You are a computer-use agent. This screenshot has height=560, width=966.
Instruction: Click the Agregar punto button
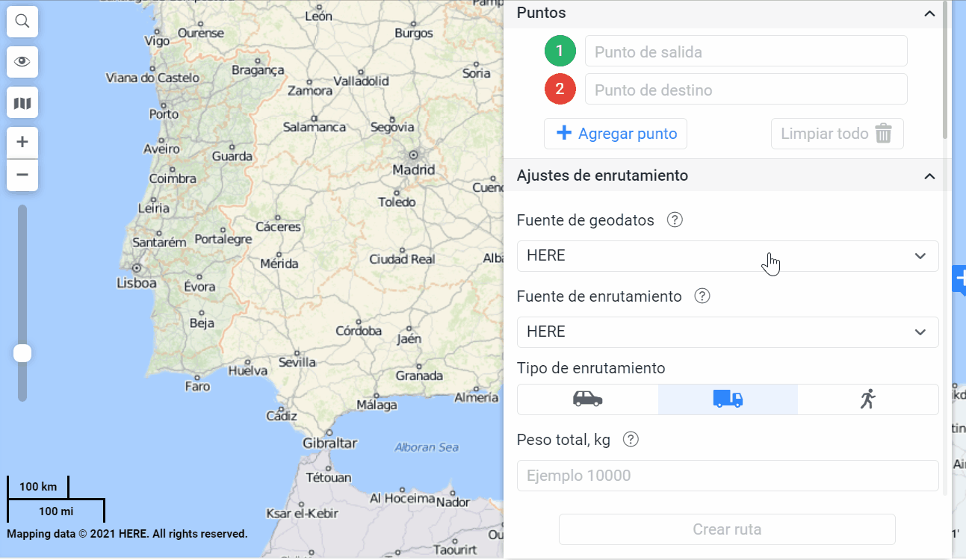616,133
